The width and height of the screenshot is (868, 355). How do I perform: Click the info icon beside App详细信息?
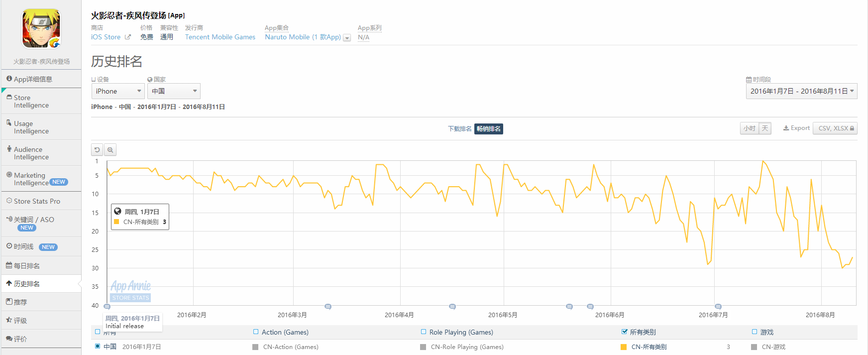9,79
